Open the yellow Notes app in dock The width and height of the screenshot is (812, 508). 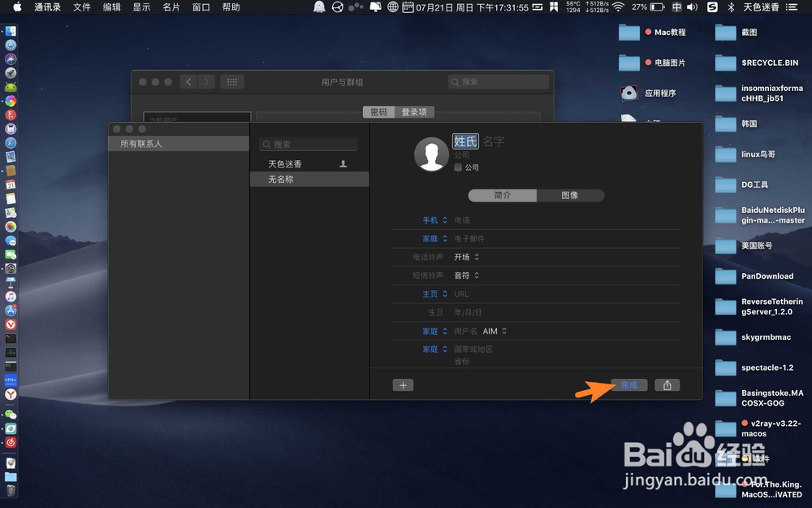tap(11, 198)
